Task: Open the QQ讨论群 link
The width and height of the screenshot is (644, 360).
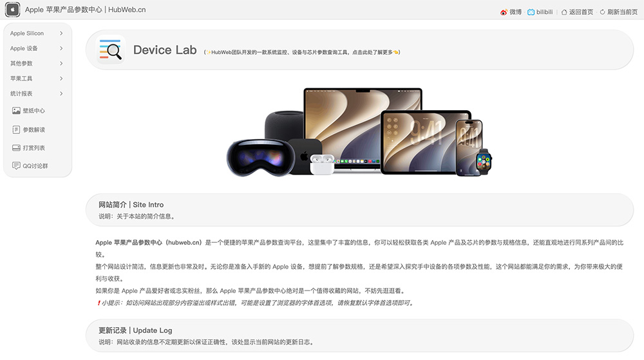Action: [x=35, y=166]
